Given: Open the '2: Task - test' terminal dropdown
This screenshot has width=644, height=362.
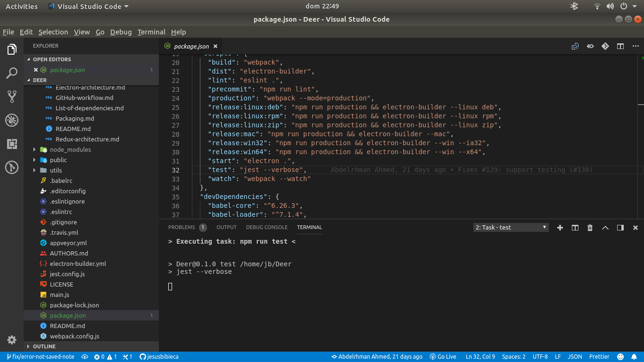Looking at the screenshot, I should point(511,227).
